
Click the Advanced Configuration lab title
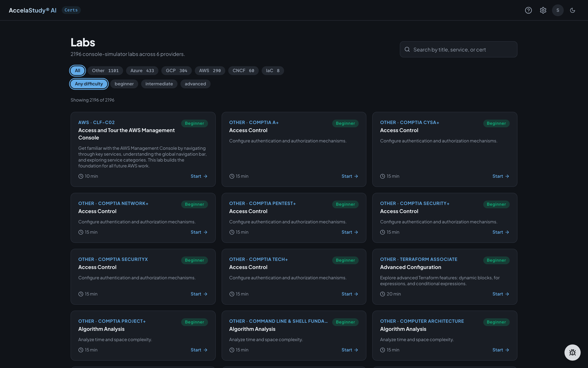coord(411,267)
